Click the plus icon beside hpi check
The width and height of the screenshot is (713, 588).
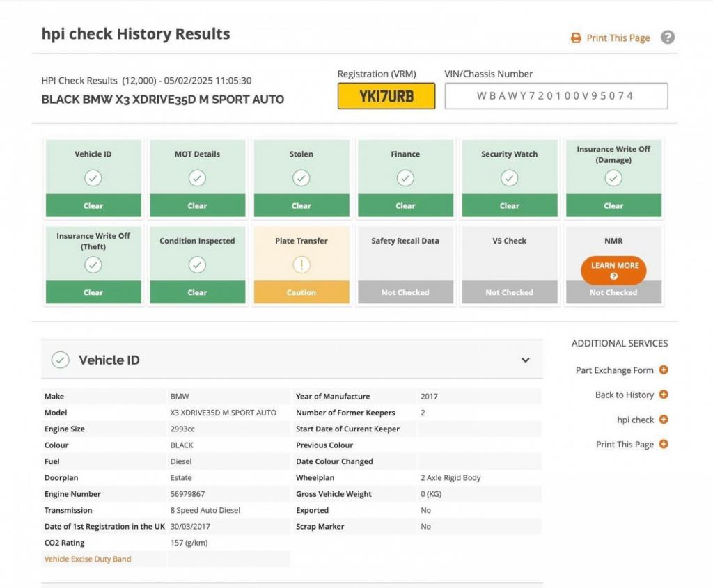[x=664, y=420]
